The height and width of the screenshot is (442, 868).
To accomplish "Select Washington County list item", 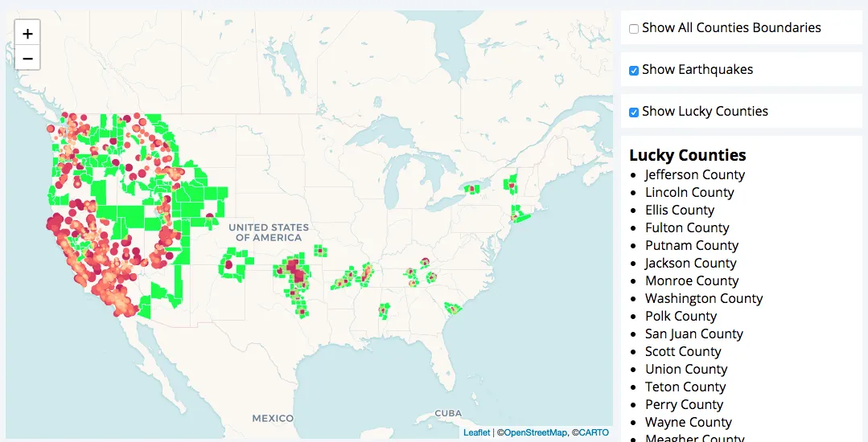I will (x=703, y=298).
